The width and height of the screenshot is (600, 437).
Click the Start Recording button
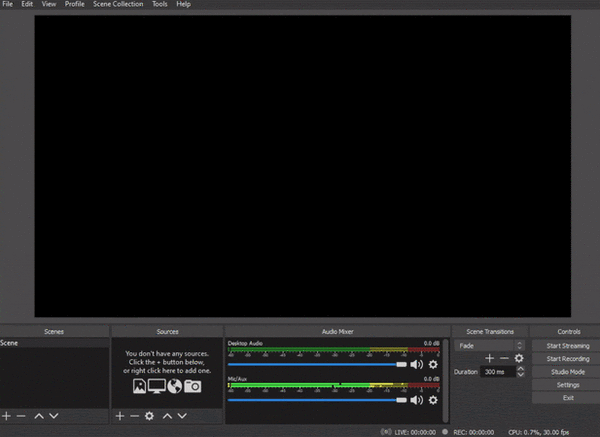click(567, 358)
